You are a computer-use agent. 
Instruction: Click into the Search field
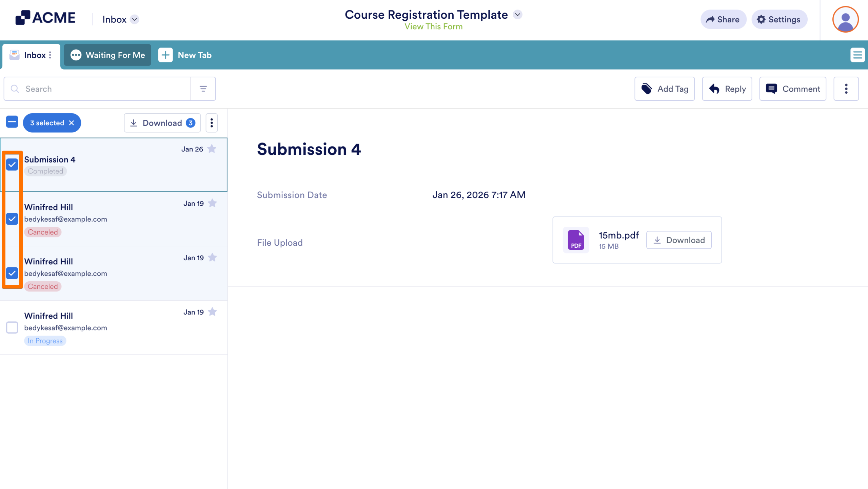pos(102,89)
